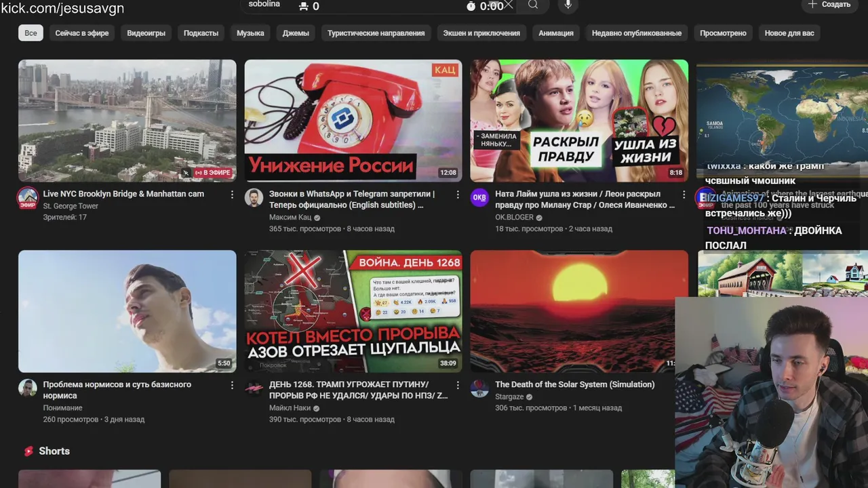The width and height of the screenshot is (868, 488).
Task: Open options menu for Проблема нормисов video
Action: coord(232,385)
